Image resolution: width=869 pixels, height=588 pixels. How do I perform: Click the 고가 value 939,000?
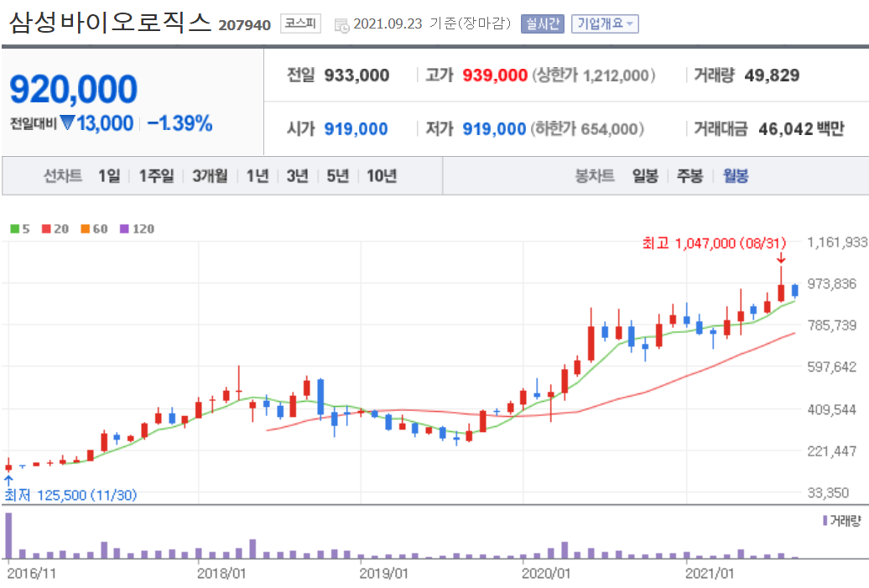[x=495, y=75]
